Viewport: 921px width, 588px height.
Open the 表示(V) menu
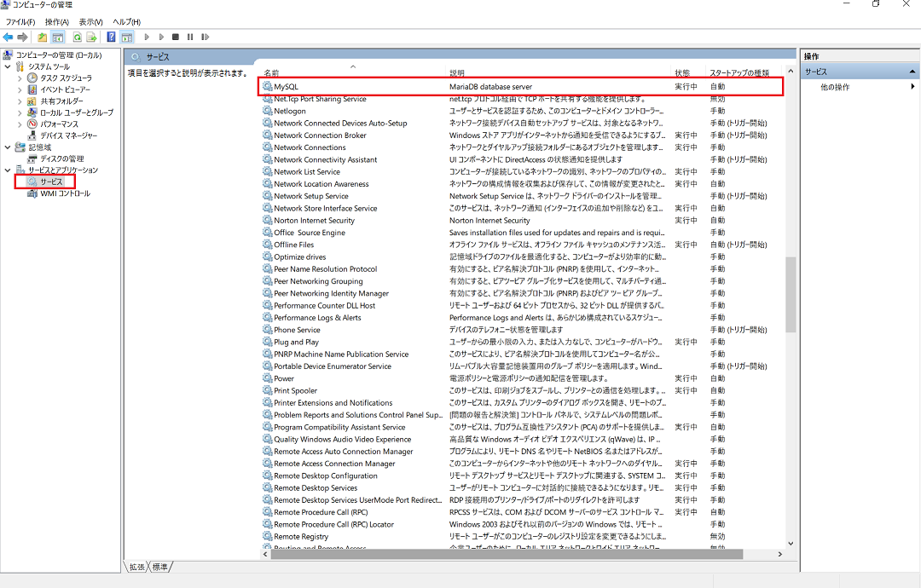point(90,21)
